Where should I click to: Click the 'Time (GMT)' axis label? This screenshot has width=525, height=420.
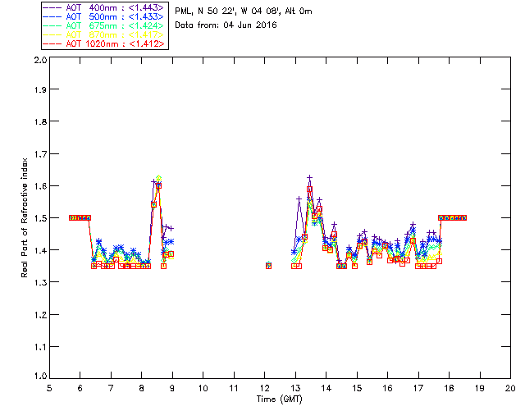(x=280, y=399)
